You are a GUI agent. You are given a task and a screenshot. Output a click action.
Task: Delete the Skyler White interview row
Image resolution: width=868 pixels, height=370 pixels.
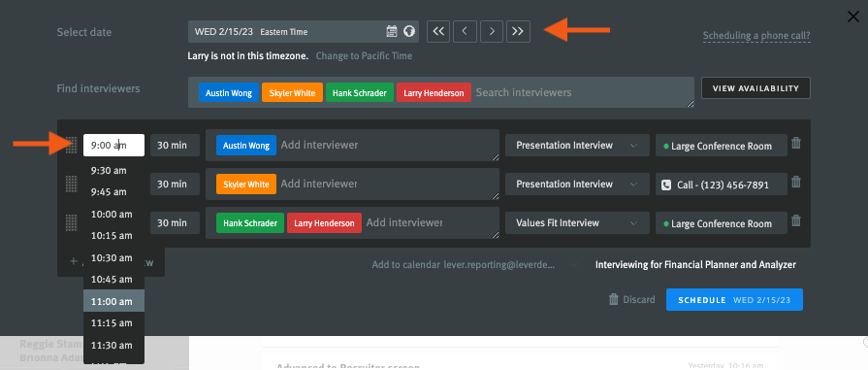click(796, 182)
